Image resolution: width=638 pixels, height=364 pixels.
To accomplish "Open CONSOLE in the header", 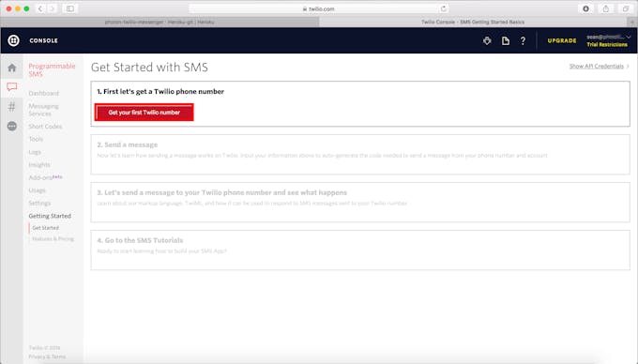I will tap(43, 40).
